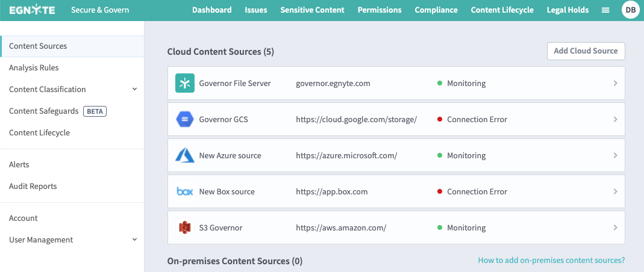This screenshot has height=272, width=644.
Task: Expand the Content Classification submenu
Action: [x=134, y=90]
